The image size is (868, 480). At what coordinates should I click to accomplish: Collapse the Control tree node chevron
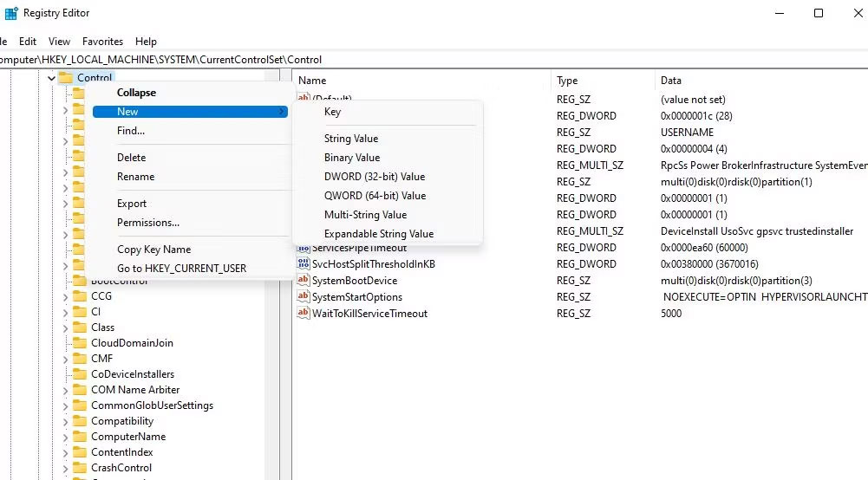coord(51,78)
